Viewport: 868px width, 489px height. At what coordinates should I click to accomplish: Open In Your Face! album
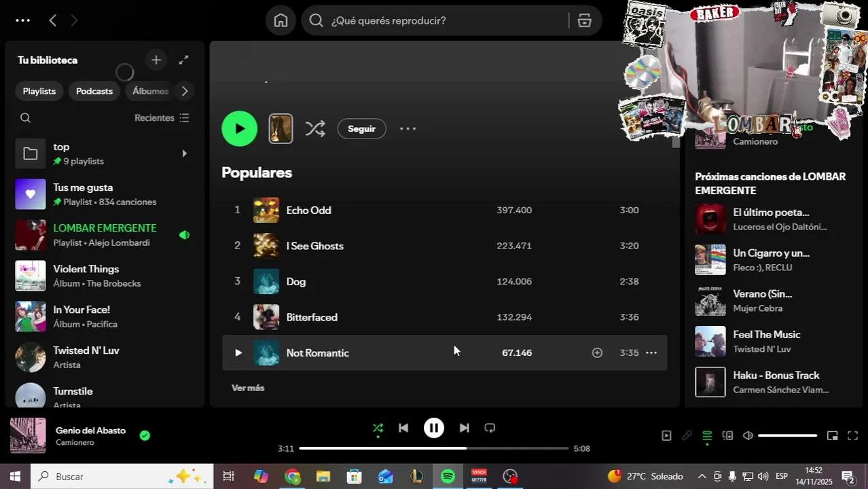105,316
